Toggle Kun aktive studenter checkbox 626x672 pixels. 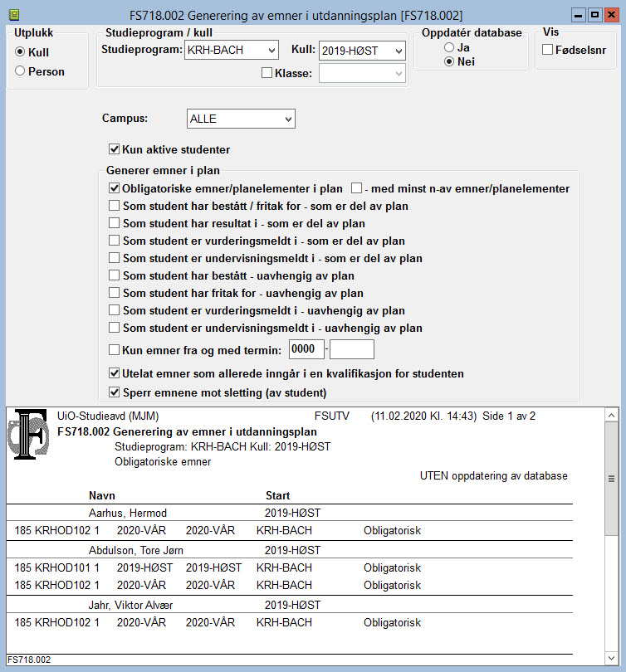[114, 149]
